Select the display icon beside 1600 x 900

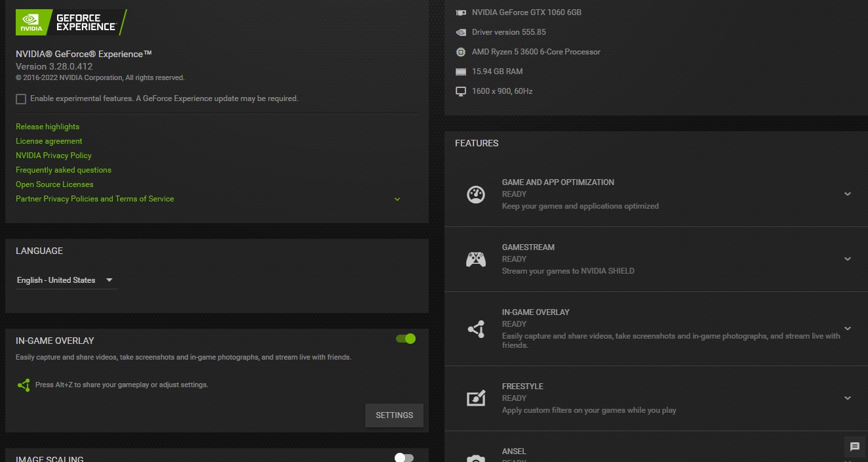(x=461, y=91)
